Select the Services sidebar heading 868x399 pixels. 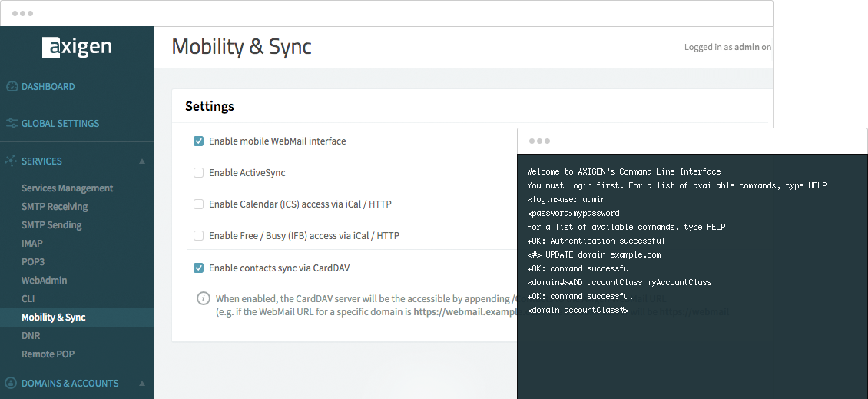41,161
